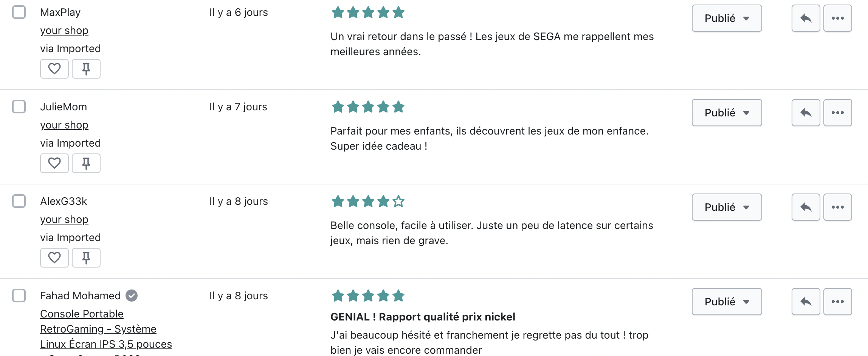This screenshot has height=356, width=868.
Task: Open more options for the AlexG33k review
Action: 838,207
